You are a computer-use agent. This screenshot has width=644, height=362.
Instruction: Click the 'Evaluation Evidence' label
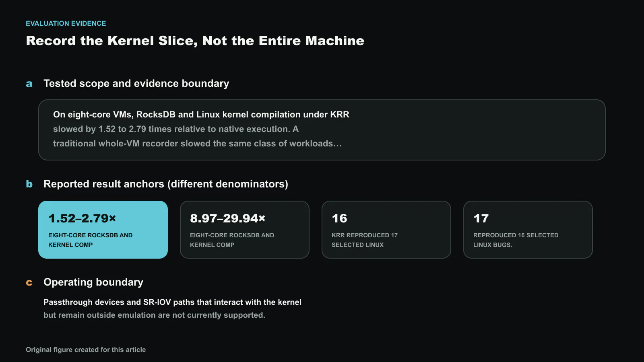point(66,23)
